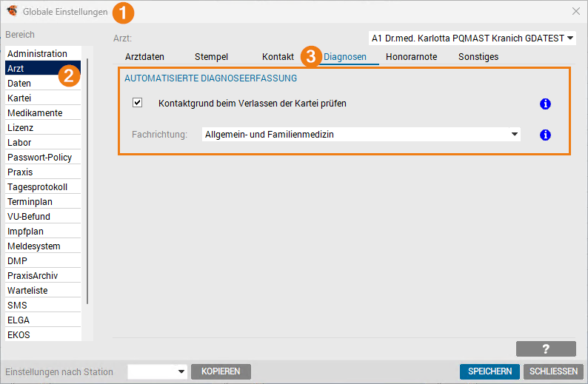Open the Sonstiges tab
The image size is (588, 384).
[478, 57]
